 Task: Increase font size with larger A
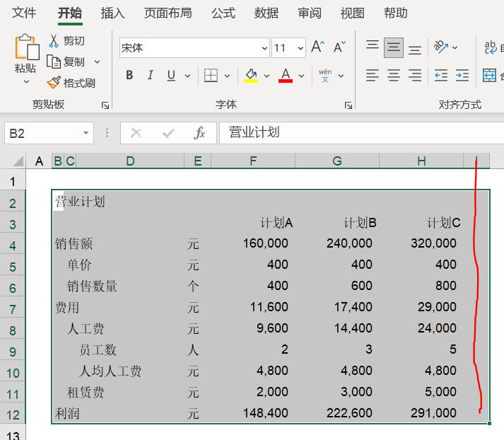click(x=317, y=47)
